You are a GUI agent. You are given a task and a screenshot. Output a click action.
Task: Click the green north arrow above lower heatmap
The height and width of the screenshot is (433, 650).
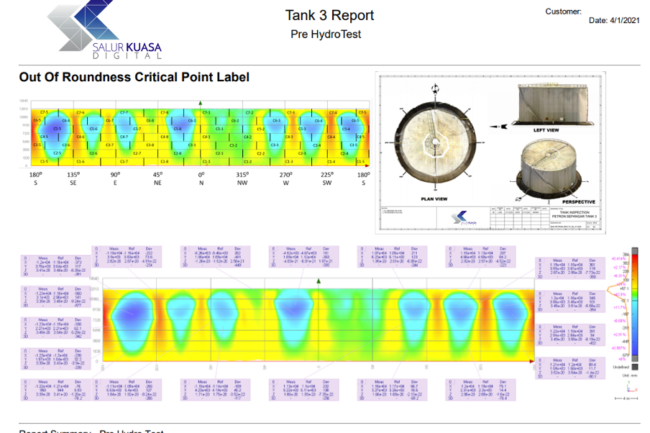click(319, 282)
